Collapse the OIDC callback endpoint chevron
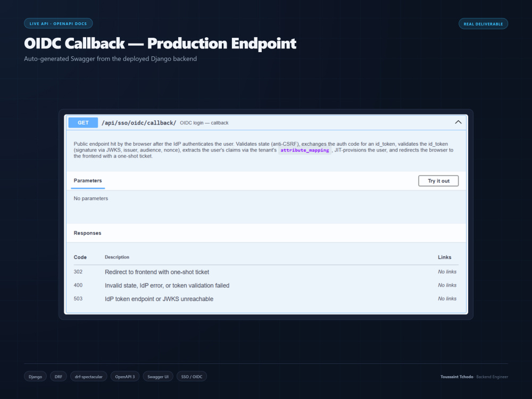 (x=458, y=122)
